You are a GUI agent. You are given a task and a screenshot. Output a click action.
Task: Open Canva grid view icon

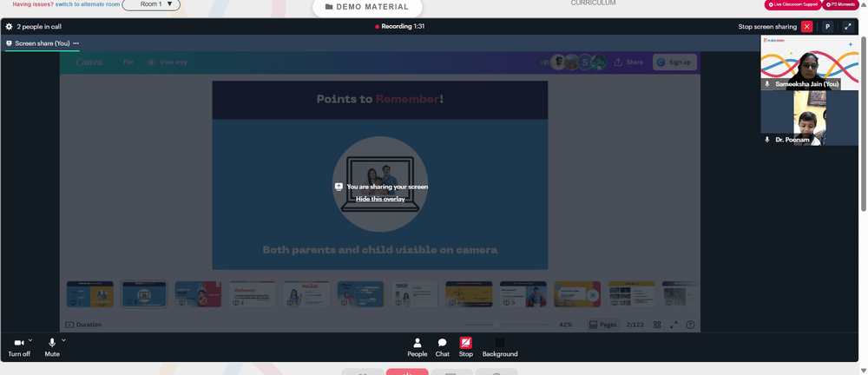[x=657, y=325]
